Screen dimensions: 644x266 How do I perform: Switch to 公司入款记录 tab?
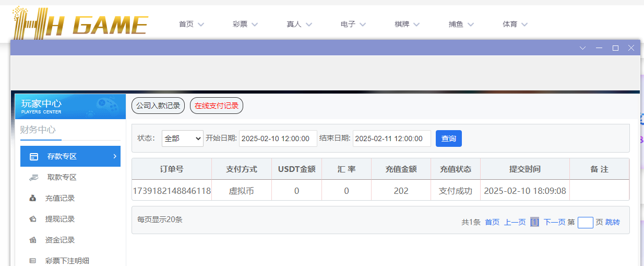click(158, 106)
